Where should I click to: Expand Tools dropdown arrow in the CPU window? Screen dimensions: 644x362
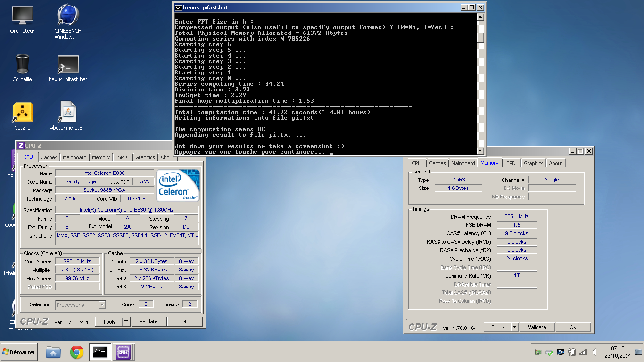coord(126,321)
